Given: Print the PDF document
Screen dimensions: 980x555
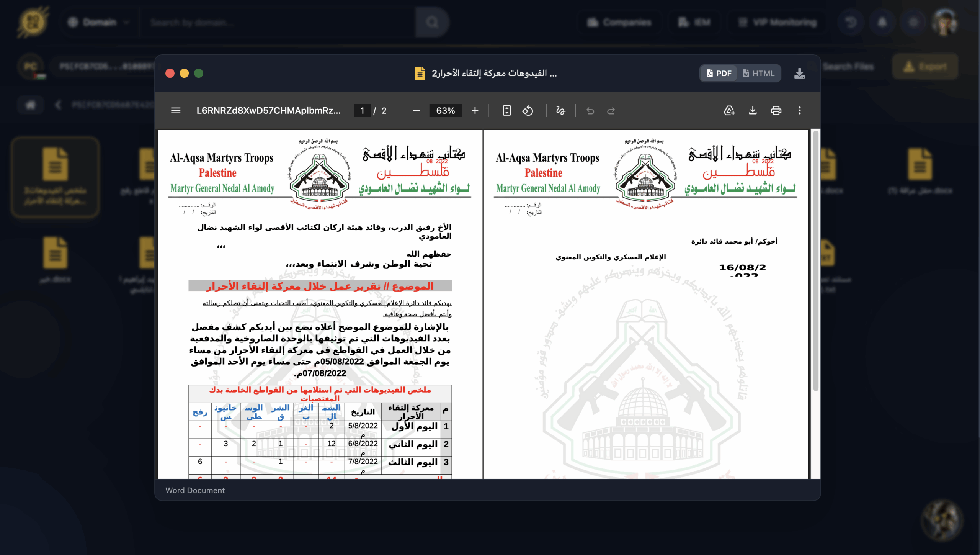Looking at the screenshot, I should (x=776, y=111).
